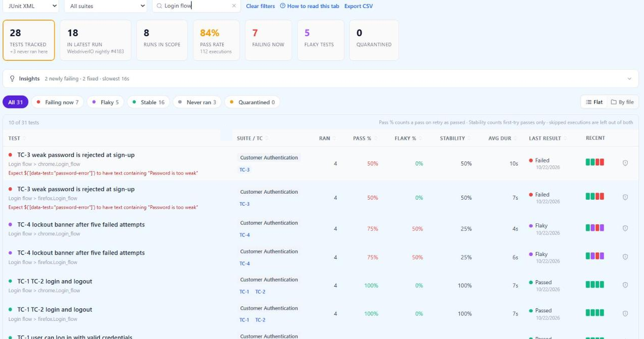
Task: Click quarantine shield for chrome login and logout row
Action: coord(625,285)
